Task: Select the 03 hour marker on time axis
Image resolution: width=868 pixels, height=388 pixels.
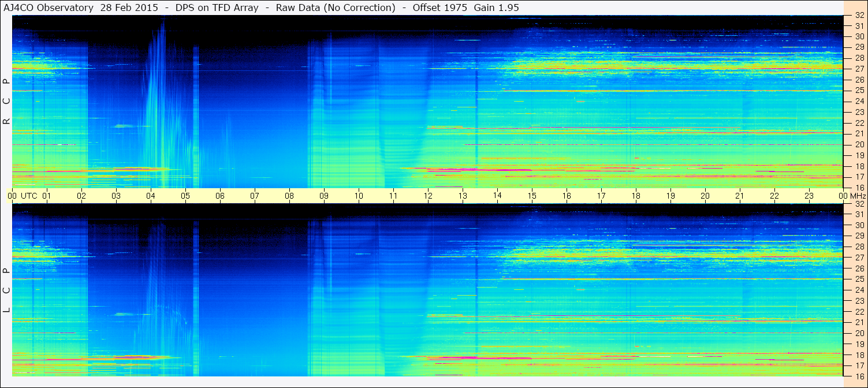Action: pyautogui.click(x=116, y=196)
